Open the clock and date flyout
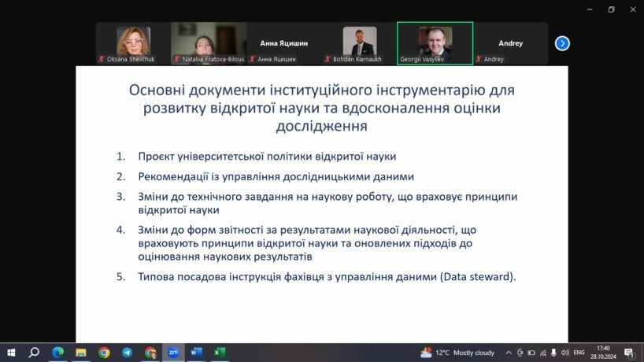 coord(604,353)
